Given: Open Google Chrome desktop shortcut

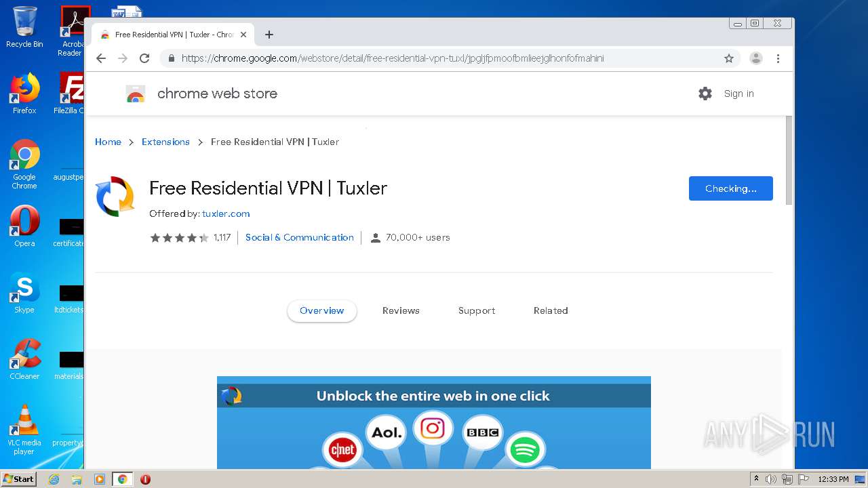Looking at the screenshot, I should coord(24,165).
